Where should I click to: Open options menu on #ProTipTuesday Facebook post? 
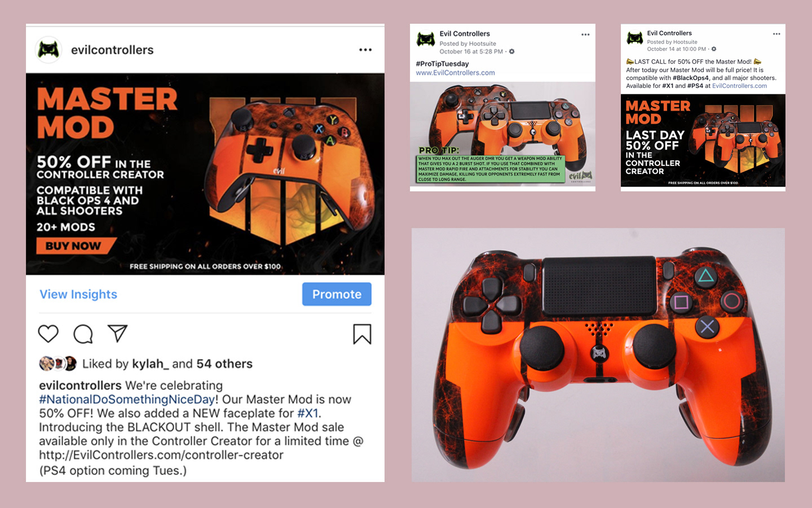[585, 34]
